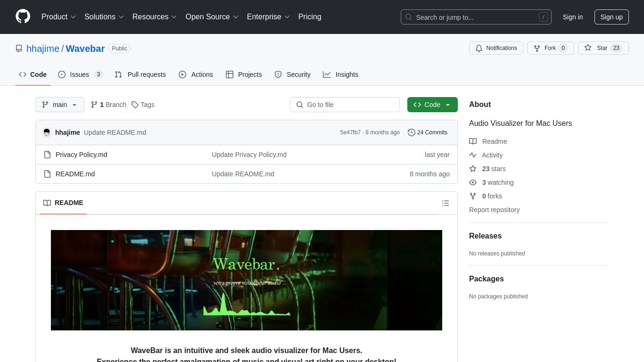View the repository Tags
The image size is (644, 362).
pos(143,105)
